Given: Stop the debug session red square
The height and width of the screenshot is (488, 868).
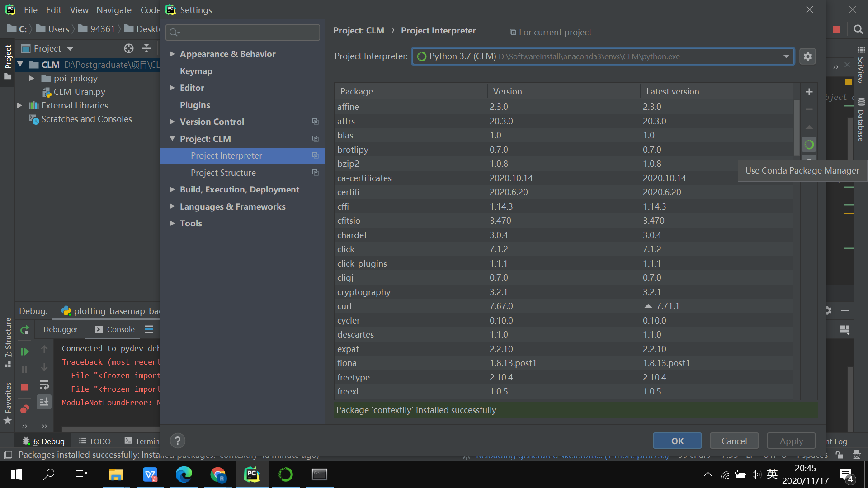Looking at the screenshot, I should pyautogui.click(x=24, y=387).
